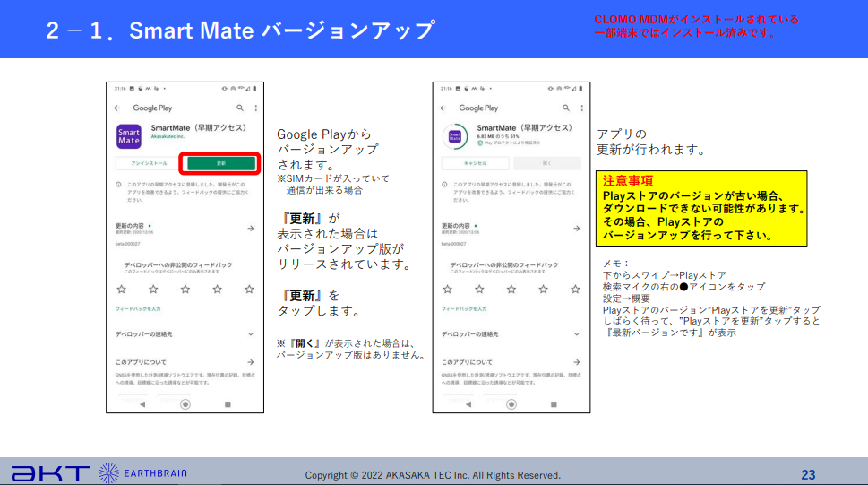
Task: Click the EARTHBRAIN logo in the footer
Action: click(142, 473)
